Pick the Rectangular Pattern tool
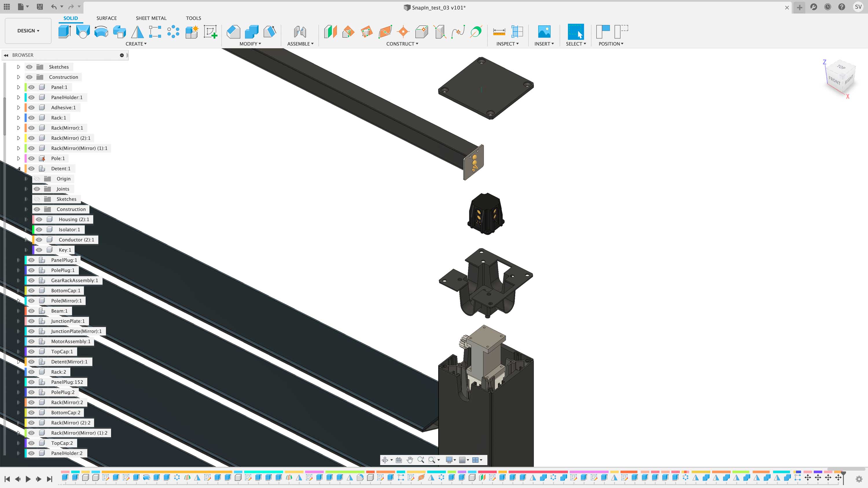Screen dimensions: 868x488 (155, 32)
